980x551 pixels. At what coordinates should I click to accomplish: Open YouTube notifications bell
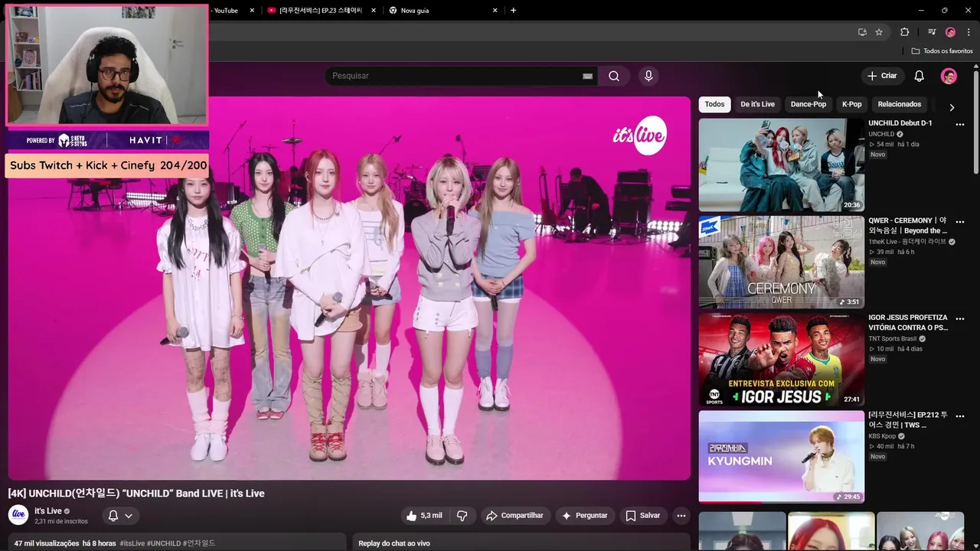(920, 76)
